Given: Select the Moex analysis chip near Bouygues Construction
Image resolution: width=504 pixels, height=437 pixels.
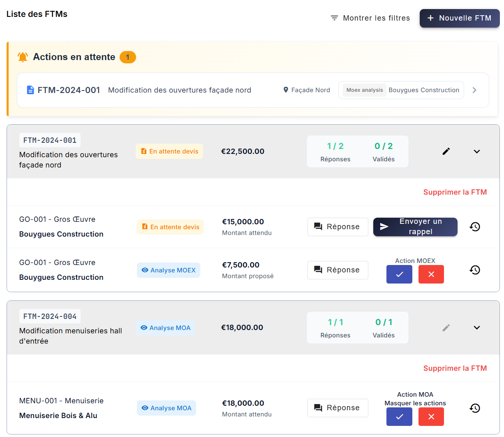Looking at the screenshot, I should coord(365,90).
